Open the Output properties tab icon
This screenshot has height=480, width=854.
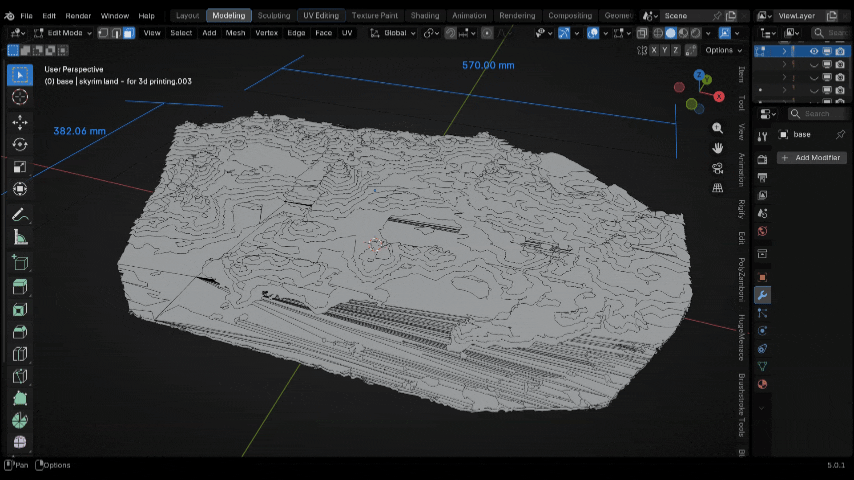tap(762, 177)
